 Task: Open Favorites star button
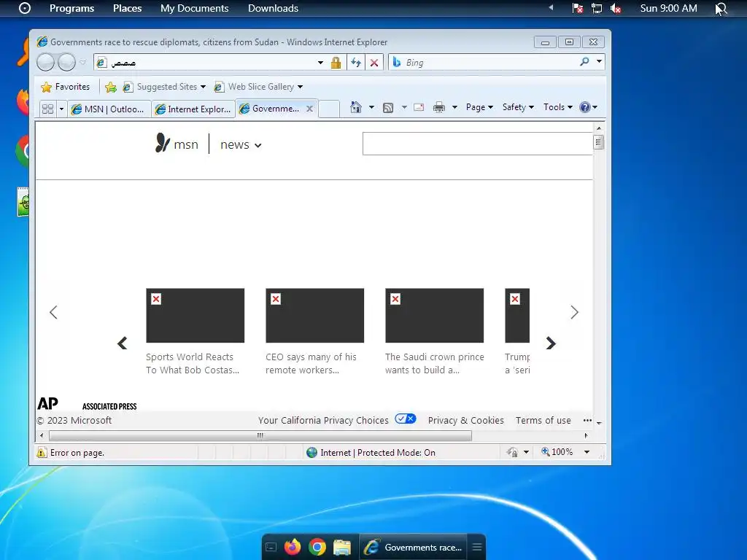coord(66,87)
